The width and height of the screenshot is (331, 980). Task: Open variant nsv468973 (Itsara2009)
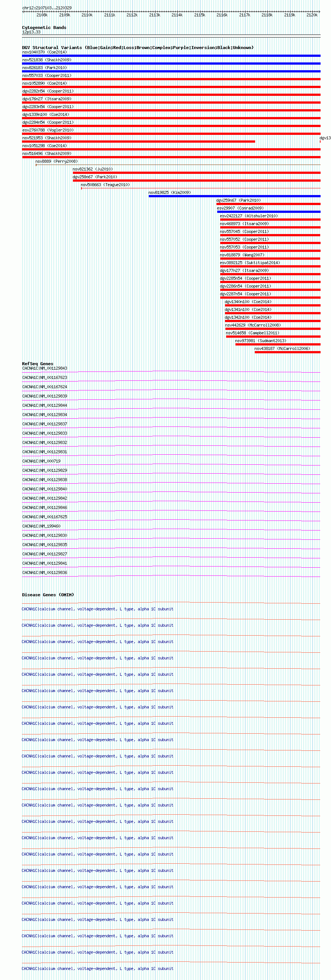[245, 224]
